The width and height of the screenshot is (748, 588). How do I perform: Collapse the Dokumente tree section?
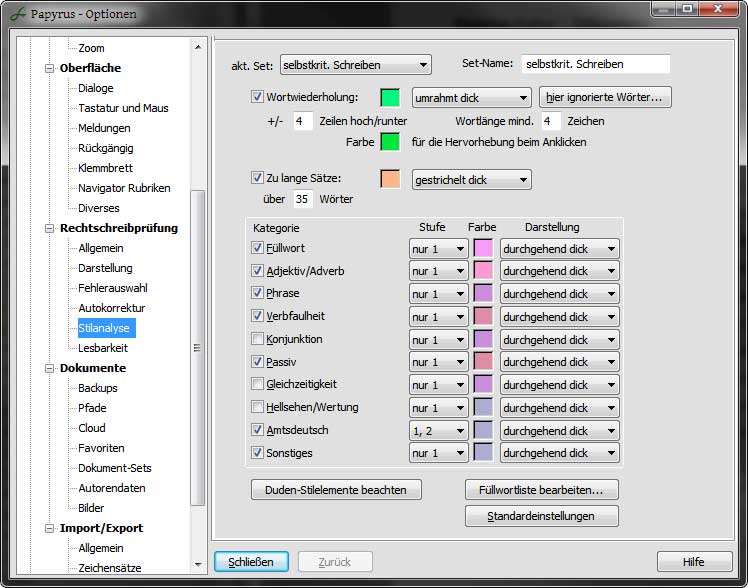coord(49,368)
